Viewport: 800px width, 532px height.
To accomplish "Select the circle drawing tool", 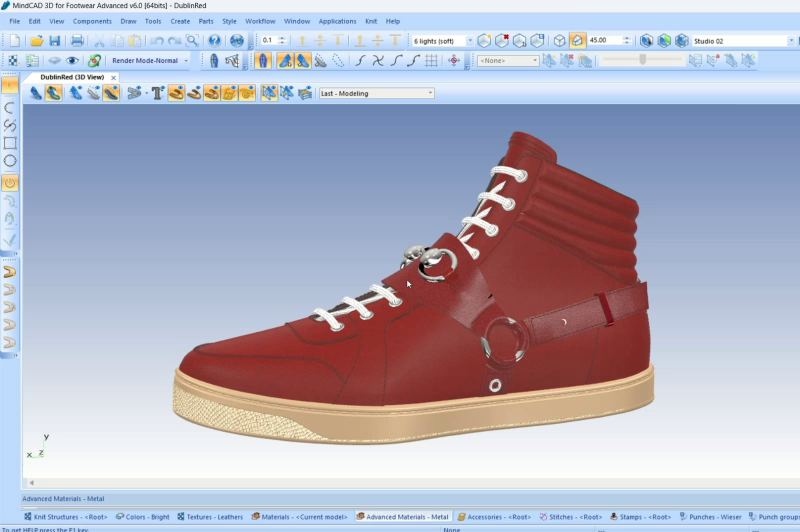I will click(x=10, y=161).
